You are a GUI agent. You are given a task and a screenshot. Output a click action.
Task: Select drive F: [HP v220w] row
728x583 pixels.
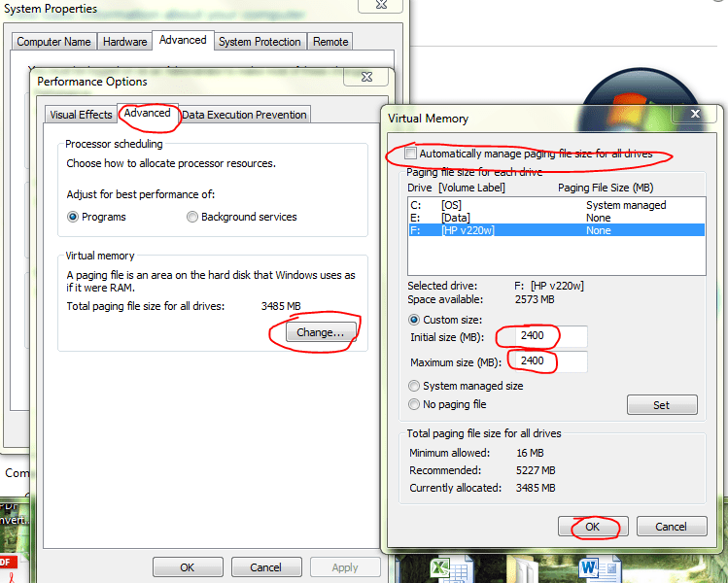pos(557,230)
